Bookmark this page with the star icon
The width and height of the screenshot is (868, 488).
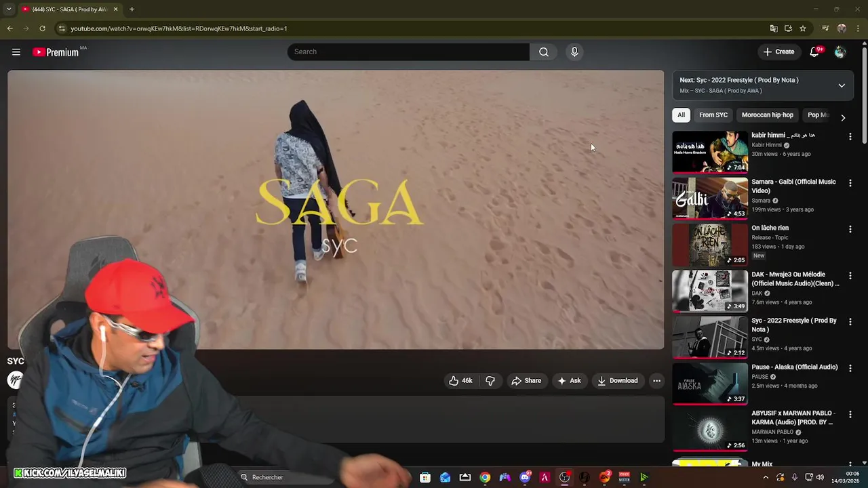pyautogui.click(x=803, y=28)
